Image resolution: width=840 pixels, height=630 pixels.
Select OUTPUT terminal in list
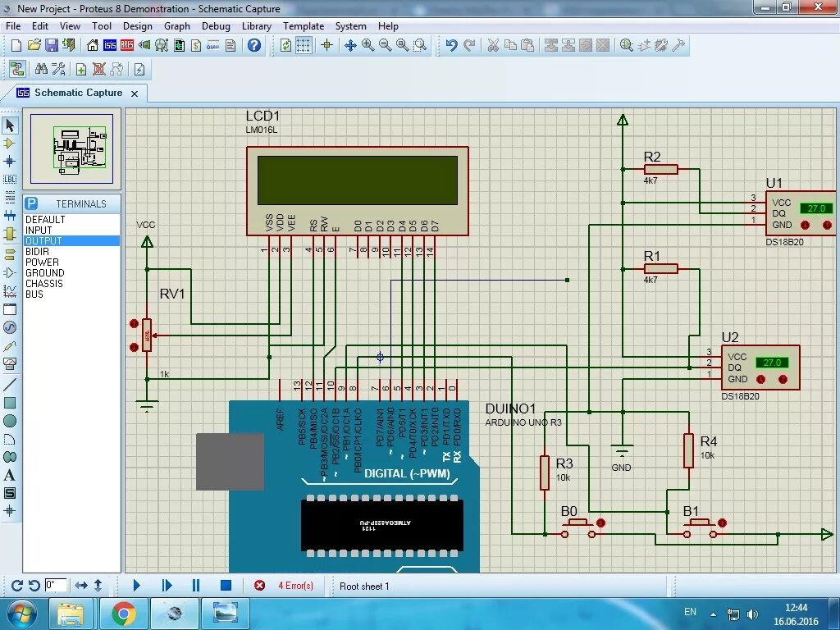pos(71,241)
